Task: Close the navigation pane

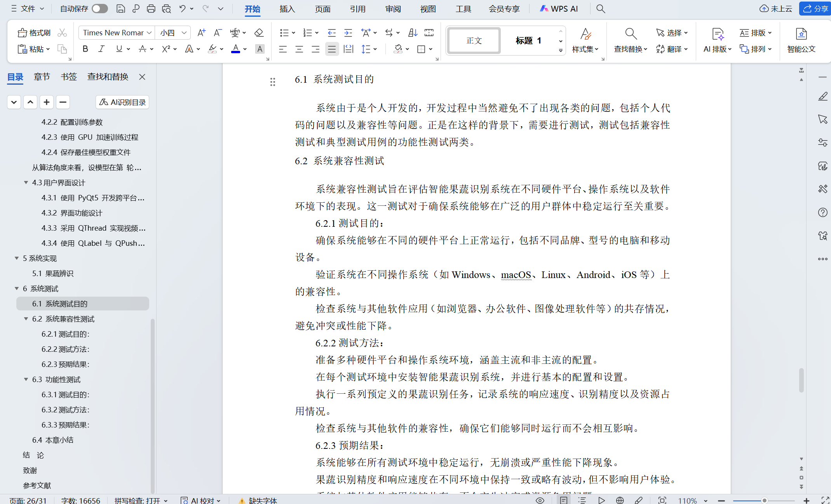Action: coord(142,77)
